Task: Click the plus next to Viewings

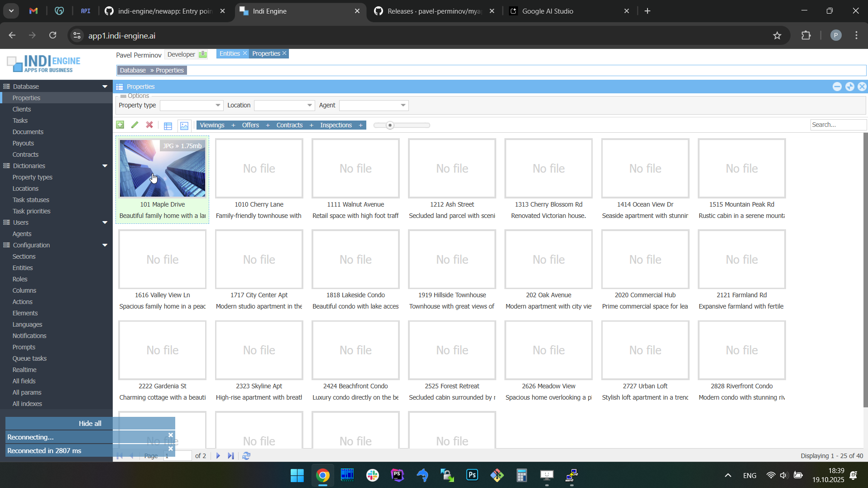Action: pos(233,126)
